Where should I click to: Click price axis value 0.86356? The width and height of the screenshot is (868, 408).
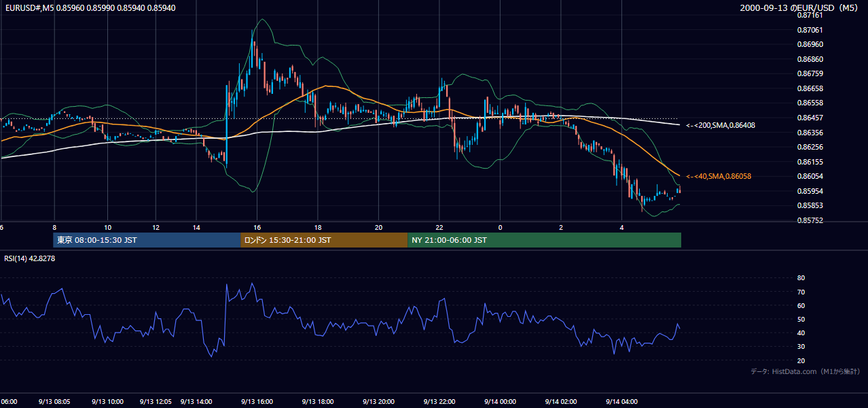(x=810, y=132)
